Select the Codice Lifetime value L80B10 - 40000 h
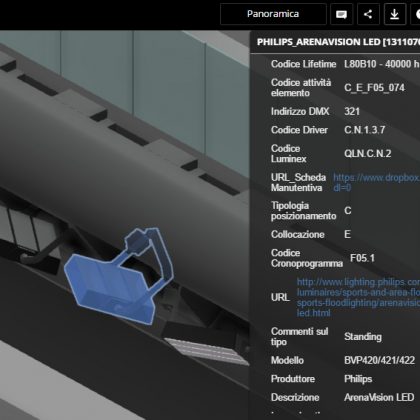Screen dimensions: 420x420 point(381,64)
